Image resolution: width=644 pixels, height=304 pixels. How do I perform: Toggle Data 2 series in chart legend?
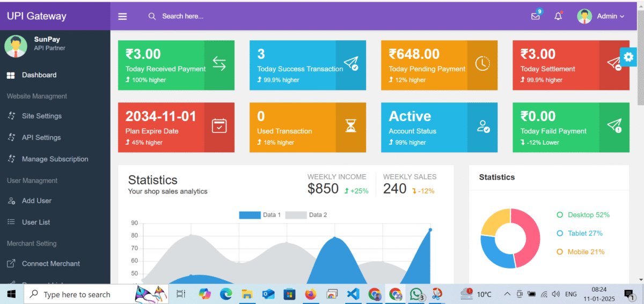coord(306,215)
